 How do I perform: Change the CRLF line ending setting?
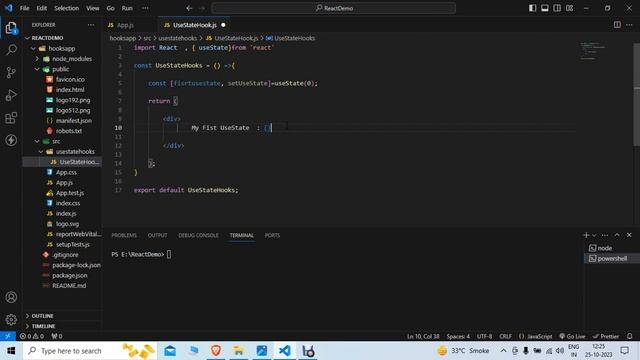coord(505,336)
